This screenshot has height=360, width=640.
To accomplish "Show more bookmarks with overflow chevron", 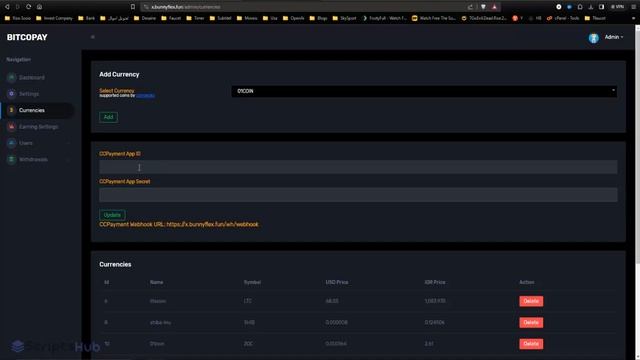I will click(x=633, y=18).
